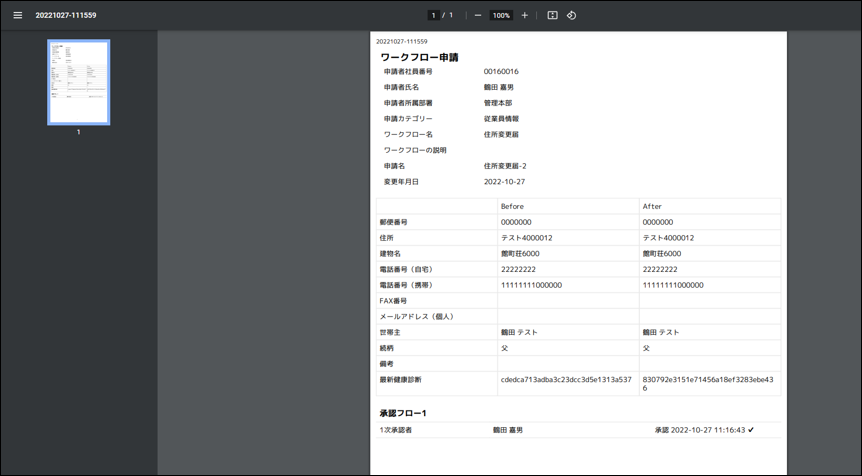
Task: Click the date value 2022-10-27
Action: [x=504, y=182]
